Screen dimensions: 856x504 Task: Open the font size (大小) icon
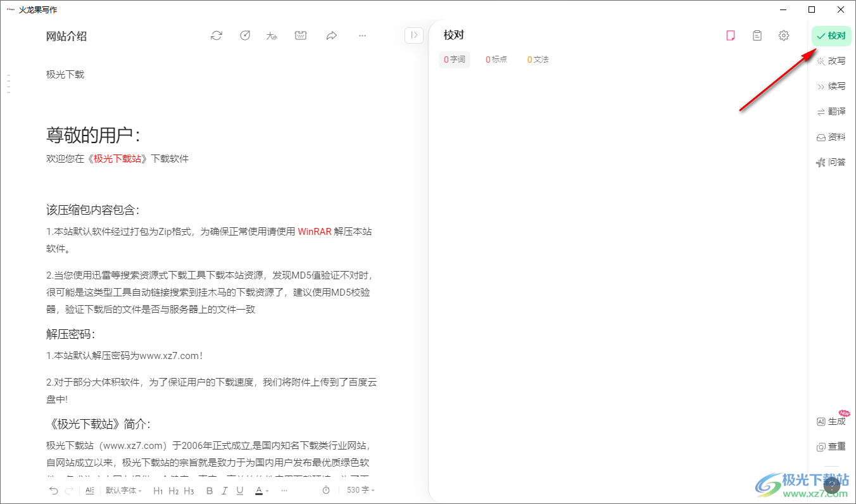[272, 35]
